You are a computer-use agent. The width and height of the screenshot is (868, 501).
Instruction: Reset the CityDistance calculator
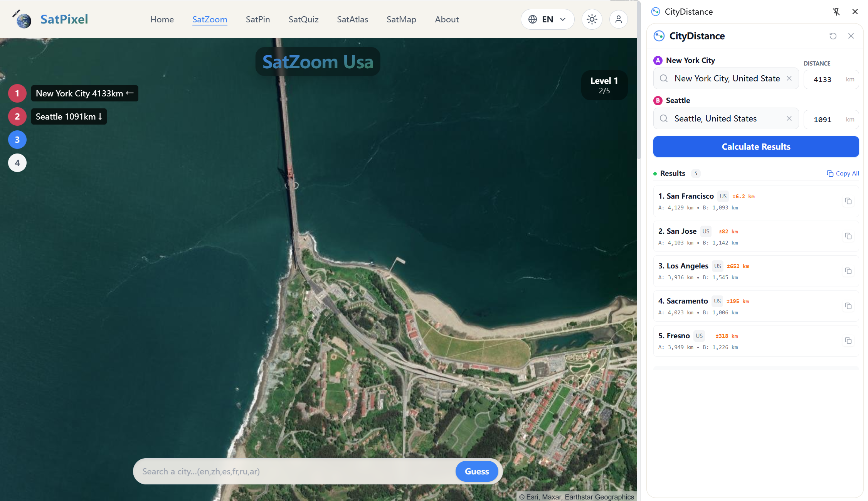point(833,36)
